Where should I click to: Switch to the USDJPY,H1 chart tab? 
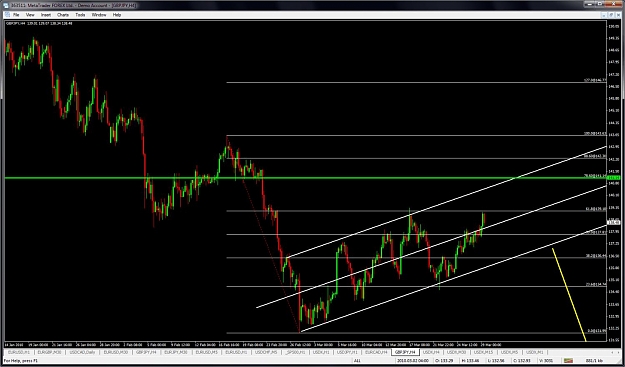coord(347,352)
